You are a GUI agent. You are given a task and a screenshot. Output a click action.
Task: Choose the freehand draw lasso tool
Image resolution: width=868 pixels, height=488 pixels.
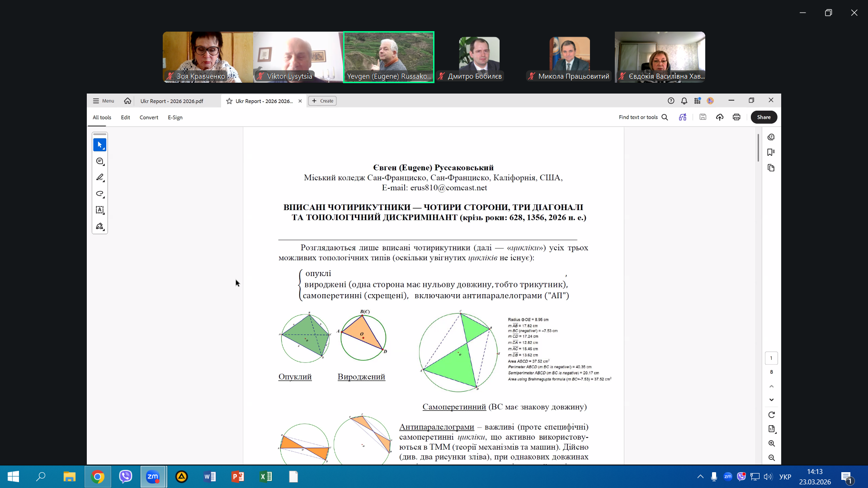99,194
